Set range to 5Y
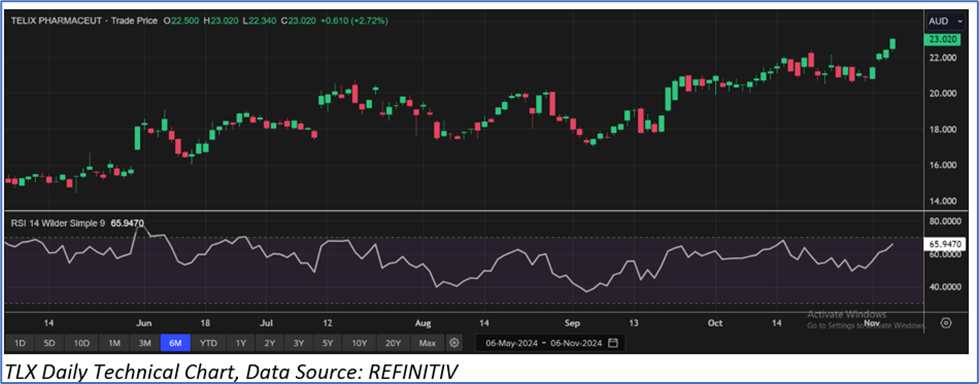The image size is (979, 384). coord(328,343)
